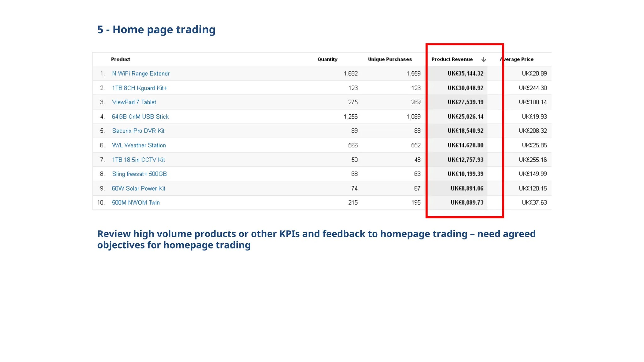The image size is (644, 362).
Task: Open the ViewPad 7 Tablet link
Action: [134, 102]
